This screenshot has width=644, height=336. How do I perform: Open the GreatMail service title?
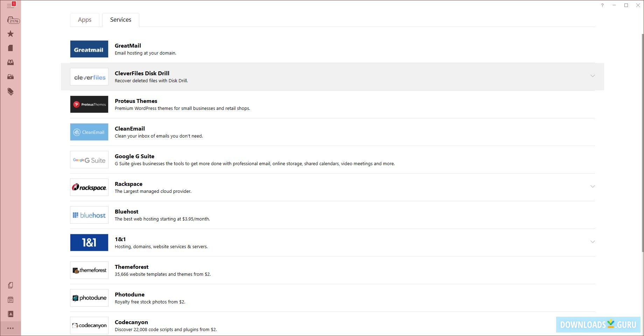pos(128,45)
